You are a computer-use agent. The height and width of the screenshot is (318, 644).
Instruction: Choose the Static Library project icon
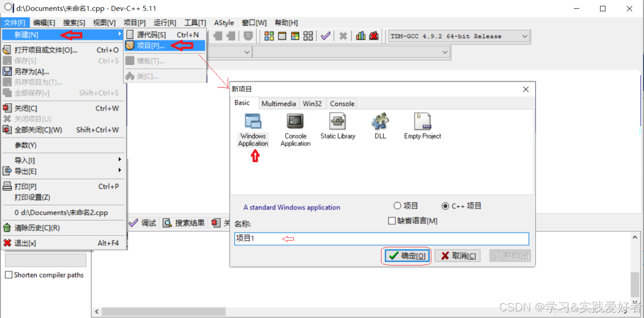(338, 126)
